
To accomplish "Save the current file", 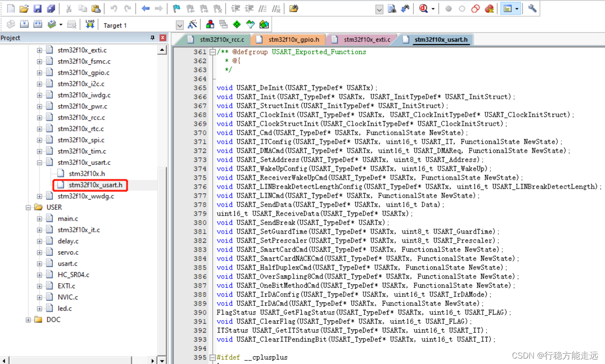I will 37,9.
